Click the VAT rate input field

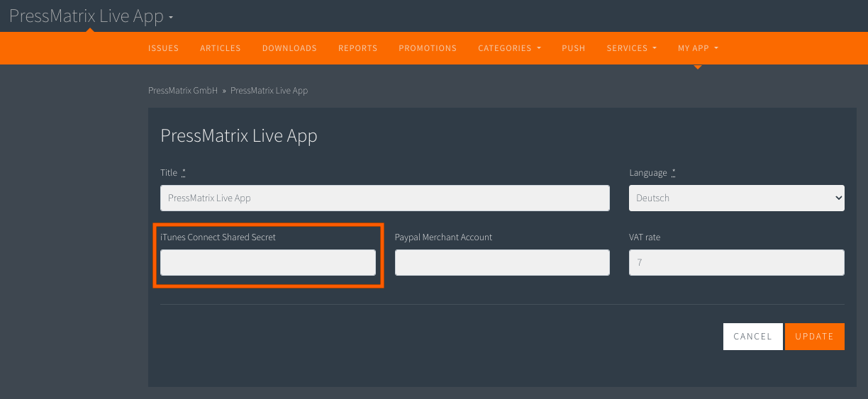point(737,262)
